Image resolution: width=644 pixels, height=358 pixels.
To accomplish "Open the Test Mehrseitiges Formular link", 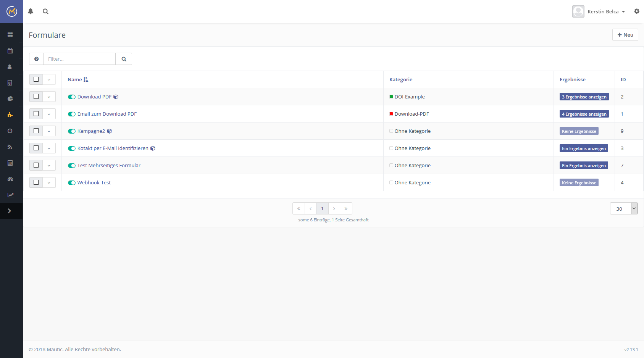I will [x=109, y=165].
